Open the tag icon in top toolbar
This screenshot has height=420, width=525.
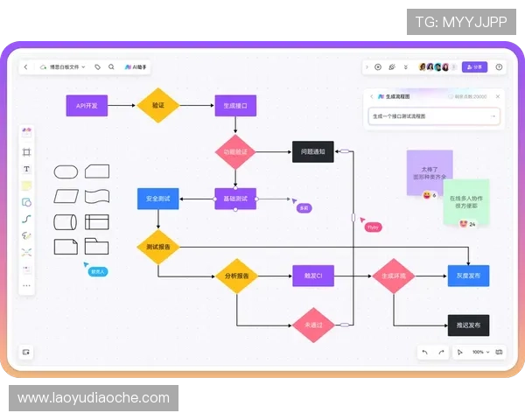(98, 66)
